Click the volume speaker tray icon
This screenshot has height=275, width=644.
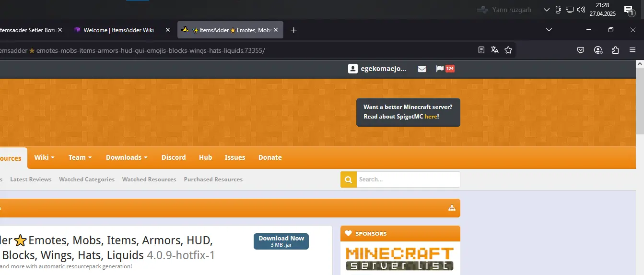click(581, 10)
